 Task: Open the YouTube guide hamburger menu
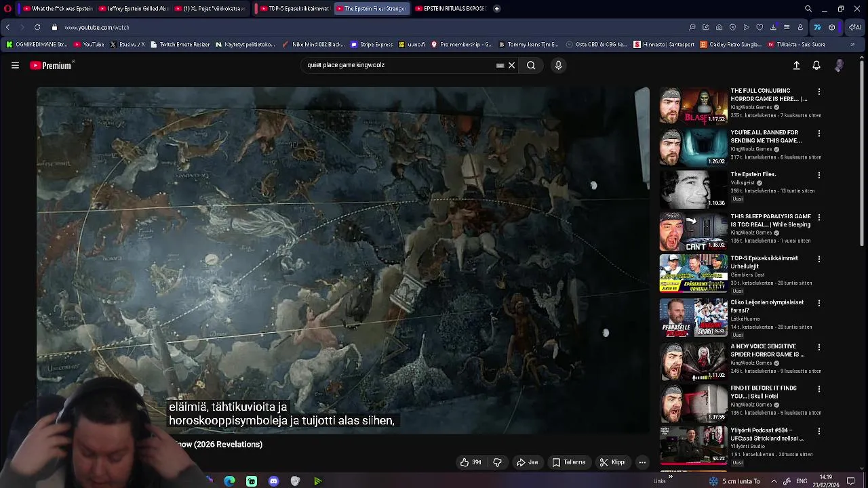point(15,65)
